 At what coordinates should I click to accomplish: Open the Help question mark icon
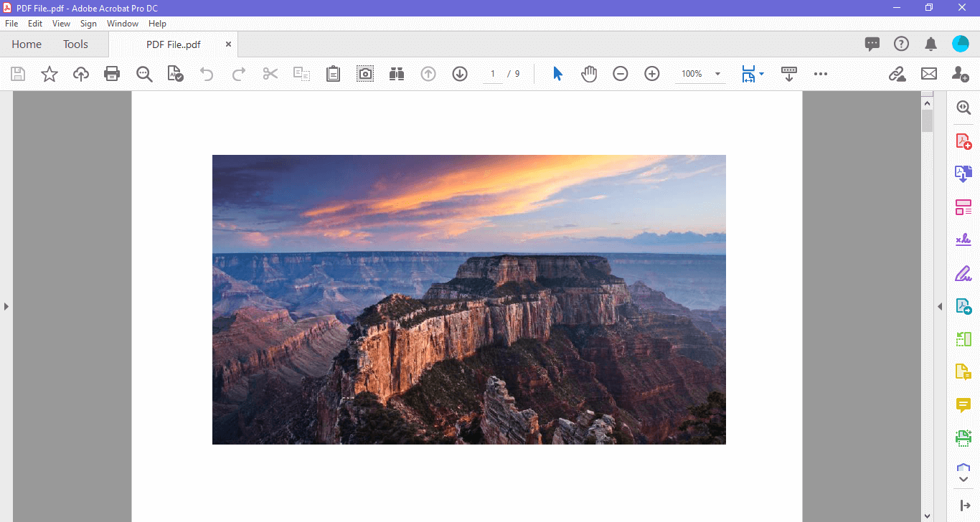pos(902,44)
